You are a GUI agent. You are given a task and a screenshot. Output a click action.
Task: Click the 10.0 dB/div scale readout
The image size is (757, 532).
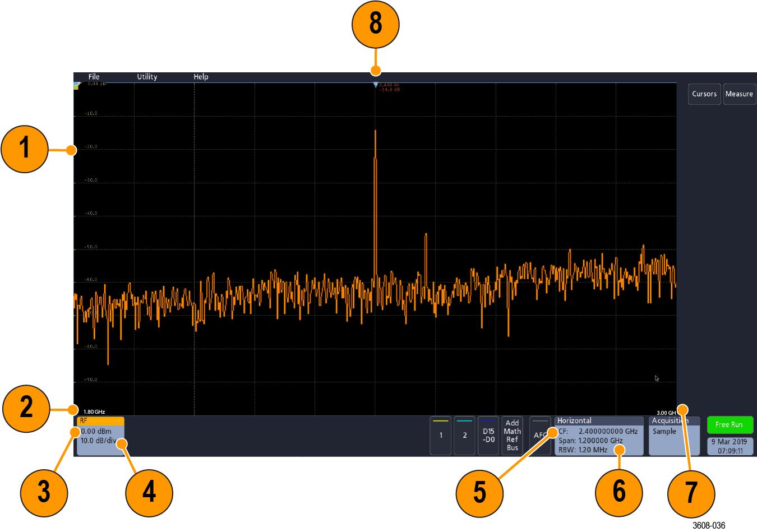coord(98,441)
